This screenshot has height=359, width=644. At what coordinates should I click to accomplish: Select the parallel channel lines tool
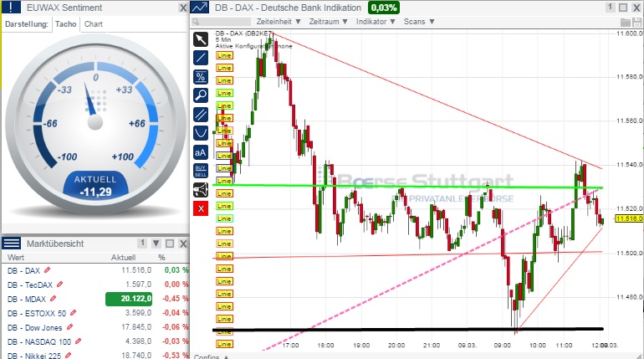click(x=201, y=114)
